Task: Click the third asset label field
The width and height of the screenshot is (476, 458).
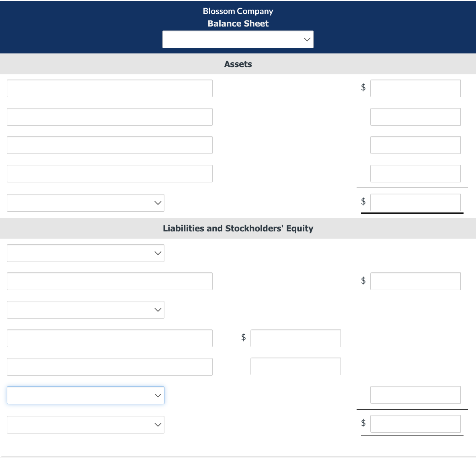Action: point(110,145)
